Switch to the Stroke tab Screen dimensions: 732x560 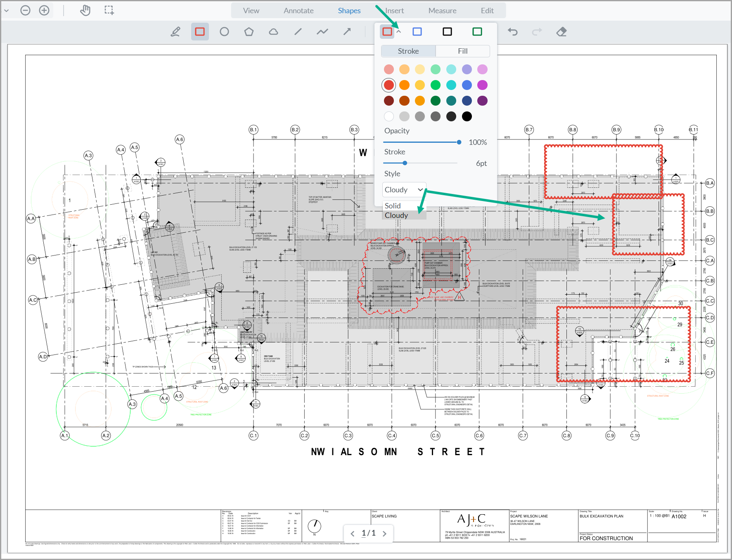click(x=408, y=51)
